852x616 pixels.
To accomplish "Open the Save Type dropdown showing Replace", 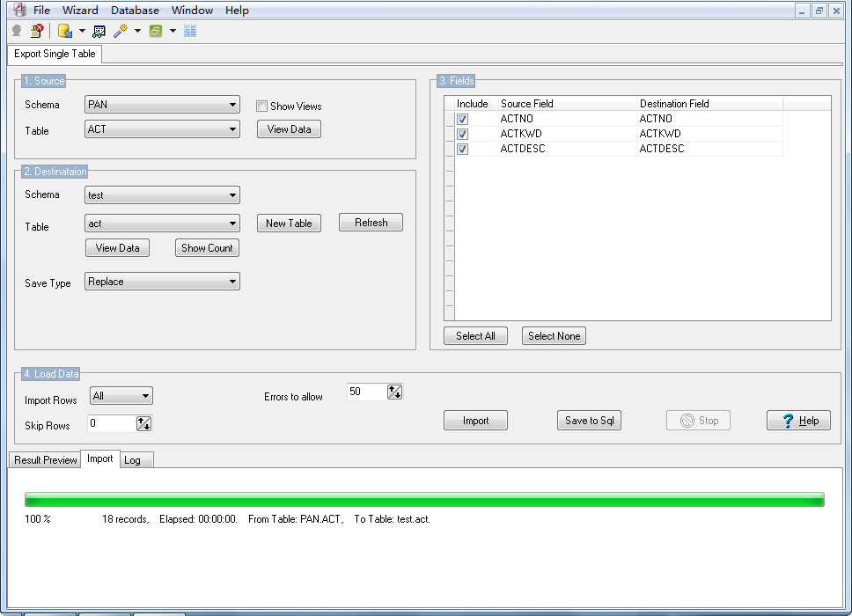I will [x=162, y=282].
